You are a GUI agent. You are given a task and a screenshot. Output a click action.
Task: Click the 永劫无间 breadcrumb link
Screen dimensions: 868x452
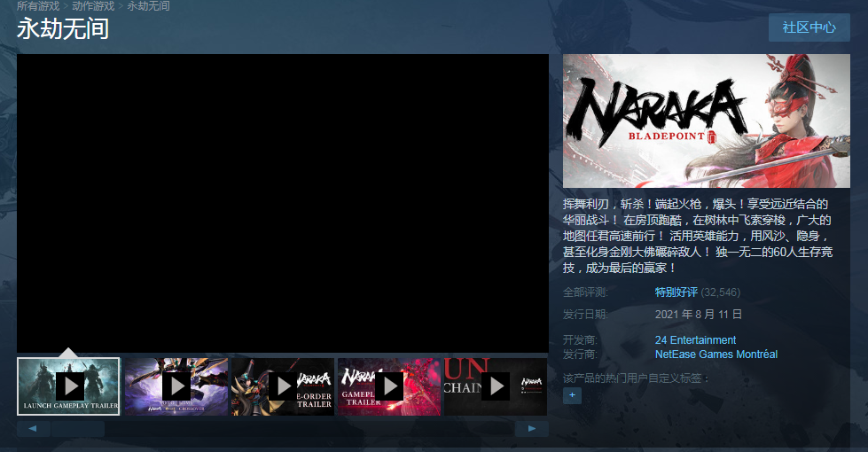point(148,6)
